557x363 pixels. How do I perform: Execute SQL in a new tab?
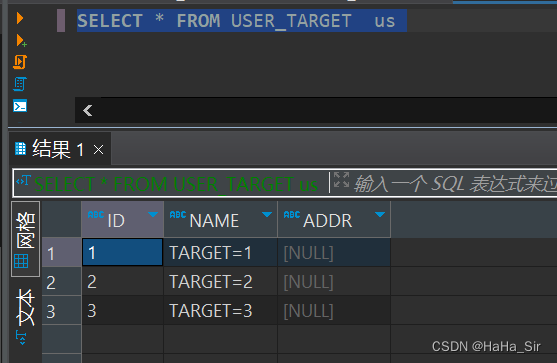21,40
